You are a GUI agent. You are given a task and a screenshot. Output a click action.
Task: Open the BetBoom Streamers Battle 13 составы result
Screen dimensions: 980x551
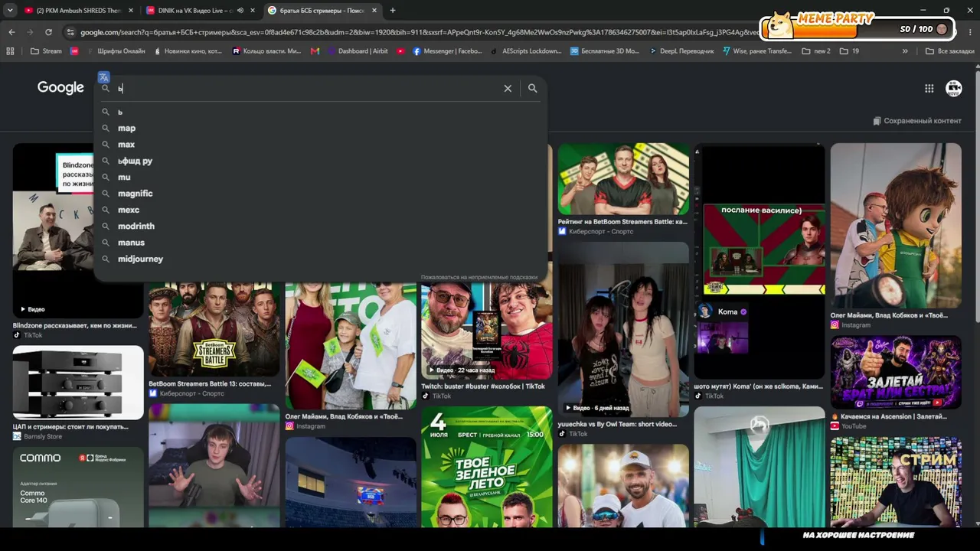pyautogui.click(x=214, y=329)
